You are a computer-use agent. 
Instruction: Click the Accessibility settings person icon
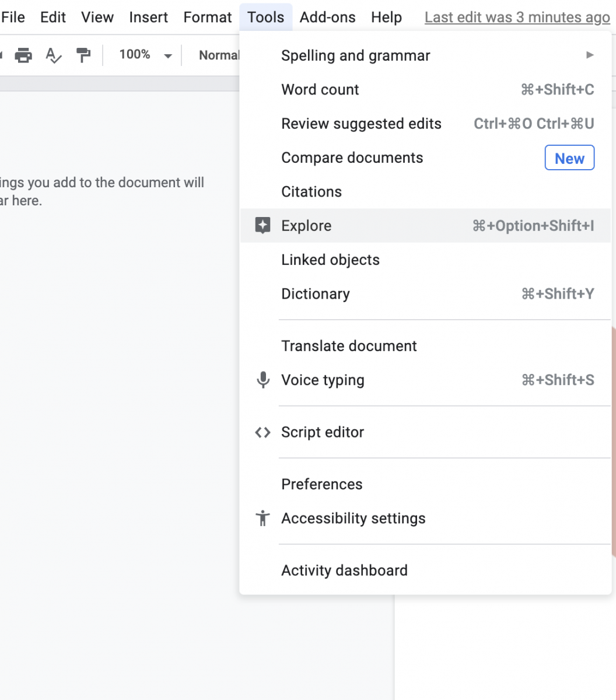point(263,518)
